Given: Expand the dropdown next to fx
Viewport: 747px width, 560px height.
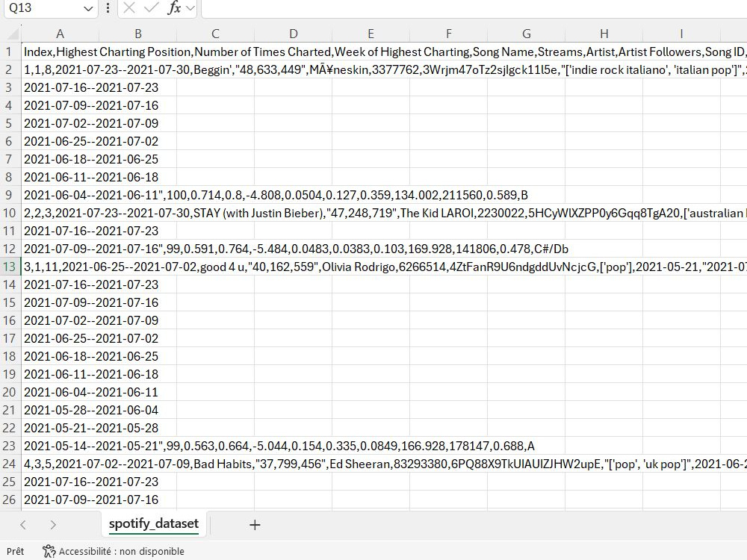Looking at the screenshot, I should [x=190, y=8].
